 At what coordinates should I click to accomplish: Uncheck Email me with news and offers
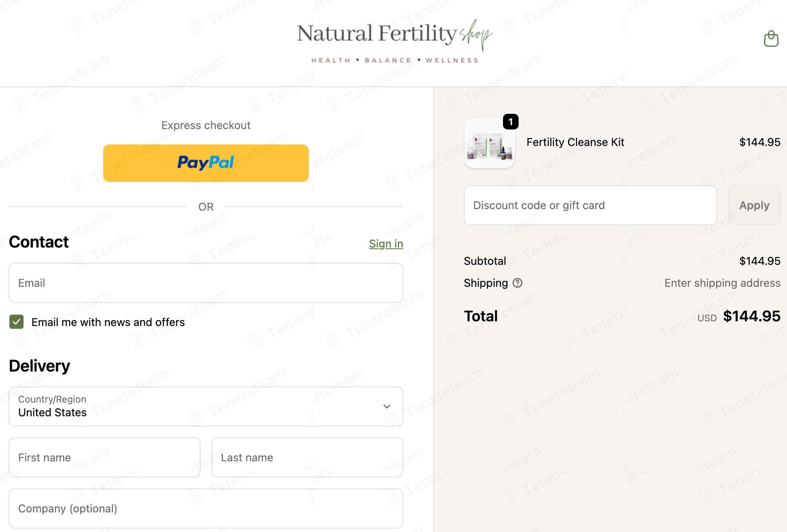(16, 322)
